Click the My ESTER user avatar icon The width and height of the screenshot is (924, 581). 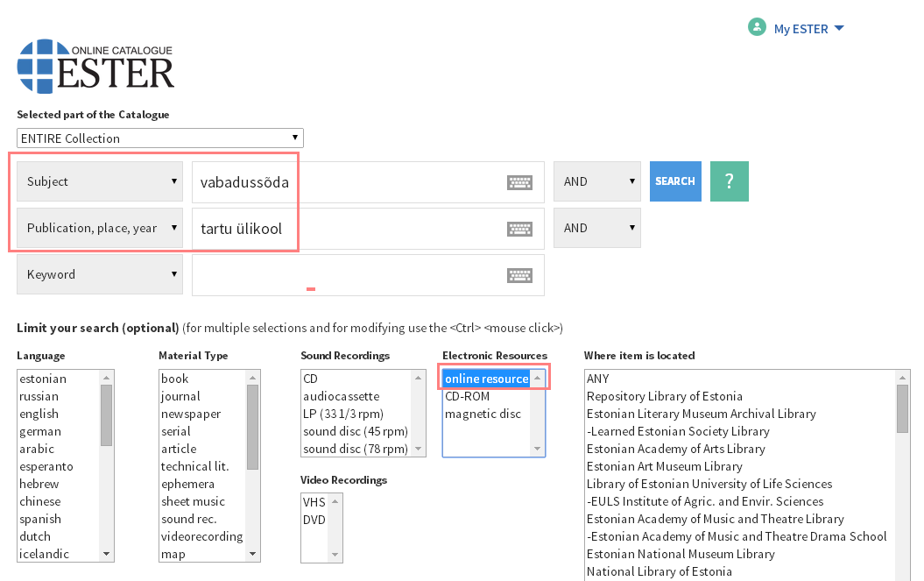coord(757,27)
